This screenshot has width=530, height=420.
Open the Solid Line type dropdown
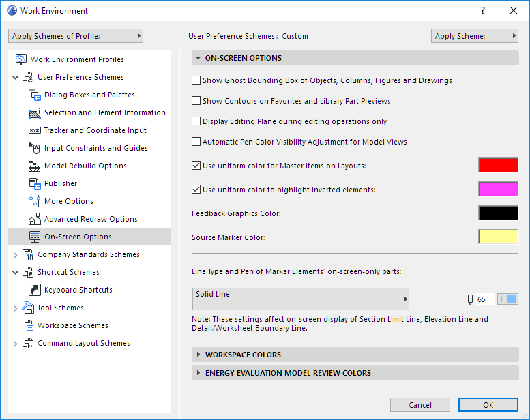tap(301, 299)
